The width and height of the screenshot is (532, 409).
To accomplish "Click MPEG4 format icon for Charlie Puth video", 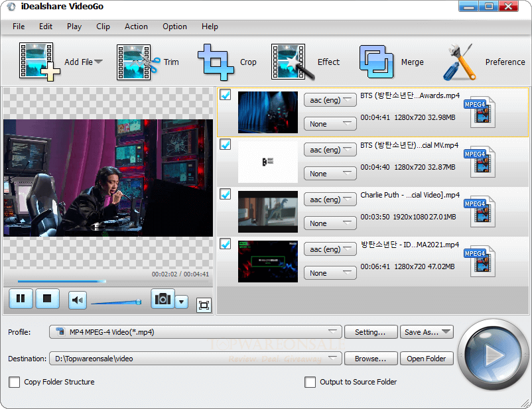I will coord(480,212).
